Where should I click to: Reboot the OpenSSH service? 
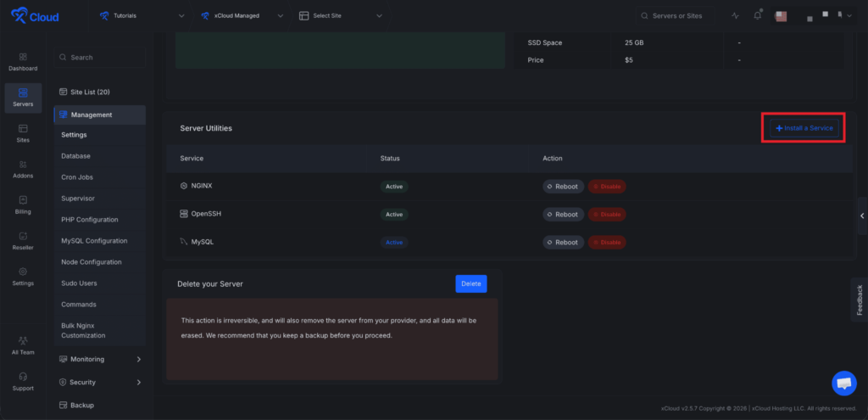[563, 214]
